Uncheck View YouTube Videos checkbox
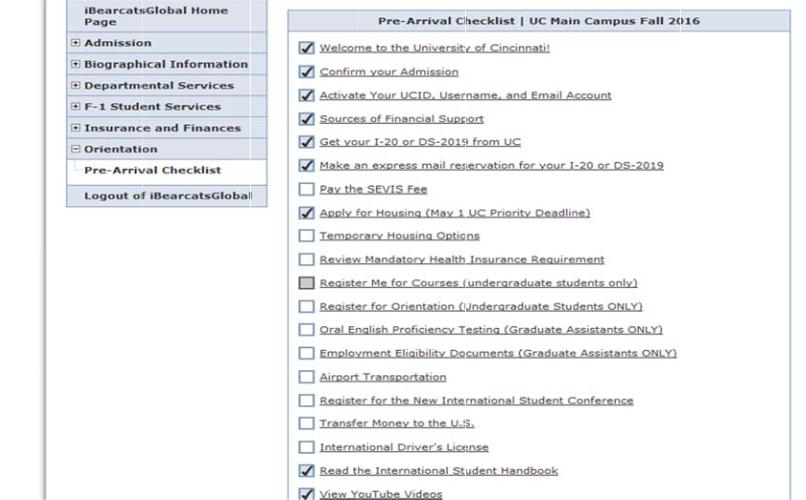The height and width of the screenshot is (500, 806). (306, 494)
